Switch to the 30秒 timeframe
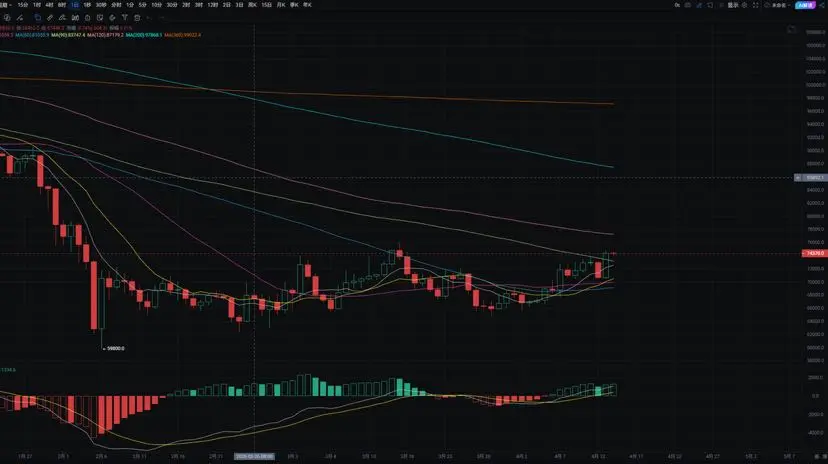828x464 pixels. click(x=100, y=5)
